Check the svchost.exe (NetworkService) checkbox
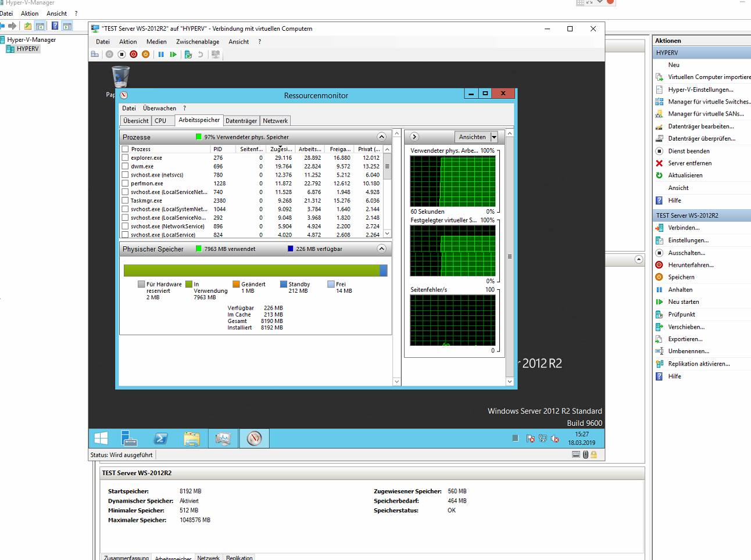Image resolution: width=751 pixels, height=560 pixels. pyautogui.click(x=125, y=226)
